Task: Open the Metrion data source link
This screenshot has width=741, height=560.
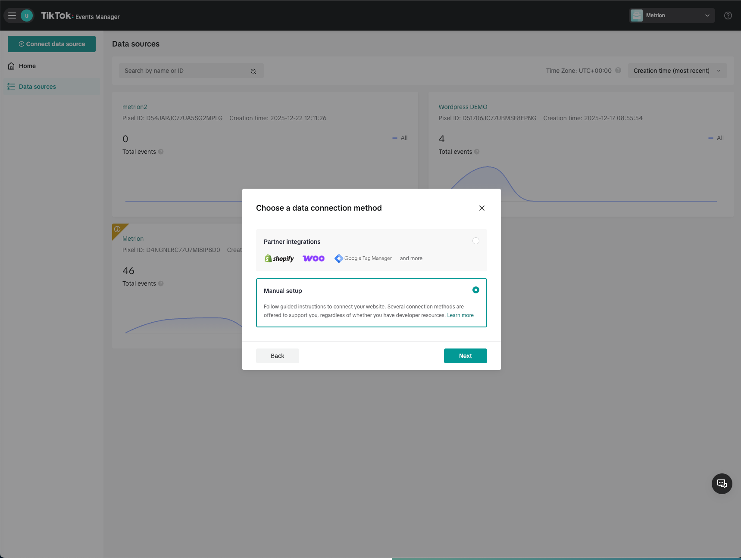Action: pyautogui.click(x=133, y=239)
